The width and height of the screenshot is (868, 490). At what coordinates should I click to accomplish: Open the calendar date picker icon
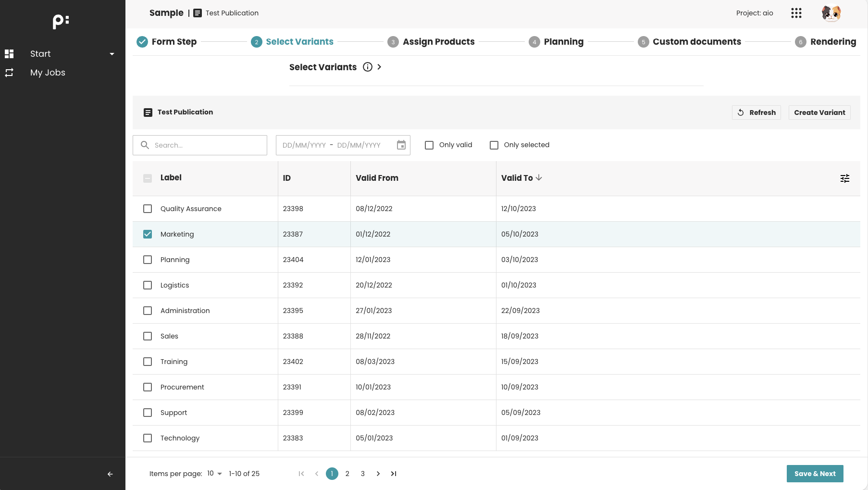pyautogui.click(x=401, y=145)
